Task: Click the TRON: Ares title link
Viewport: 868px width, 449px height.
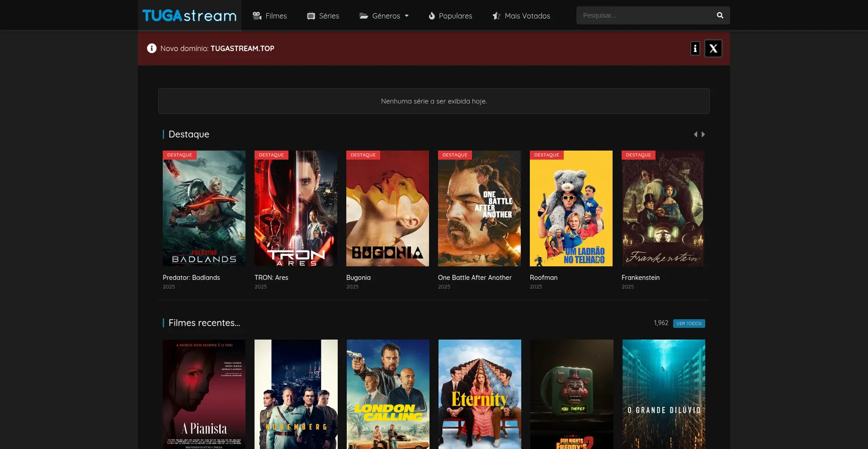Action: tap(271, 278)
